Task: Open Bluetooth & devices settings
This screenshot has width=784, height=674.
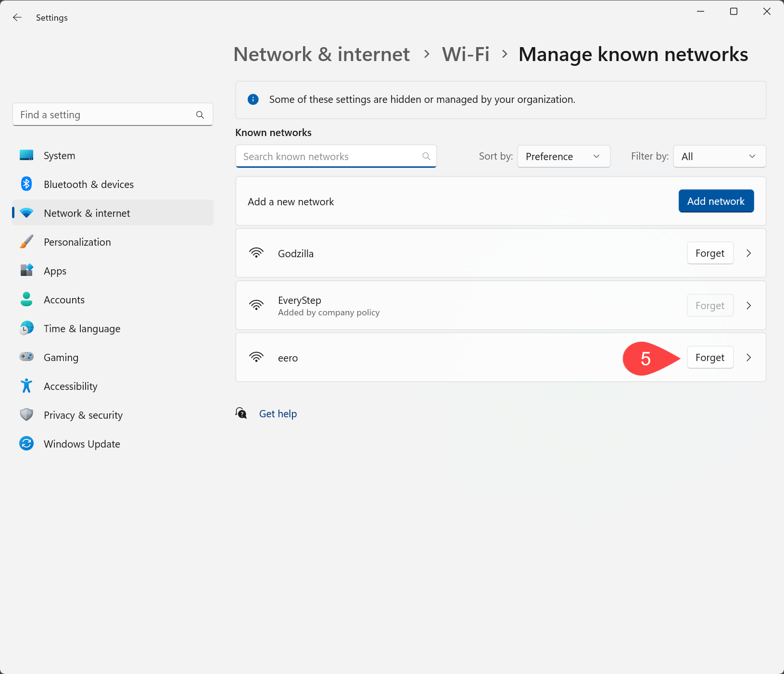Action: pos(89,184)
